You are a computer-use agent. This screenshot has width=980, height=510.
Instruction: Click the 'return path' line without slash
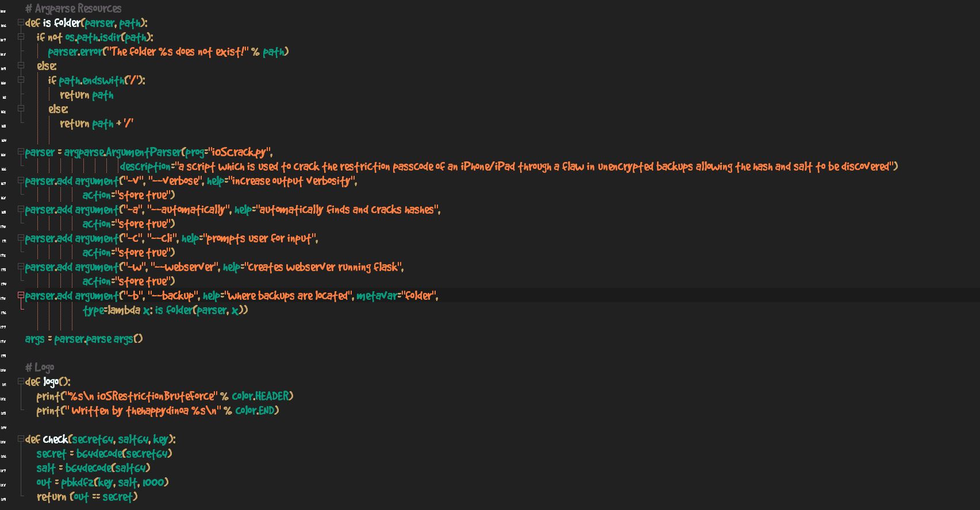pos(86,95)
